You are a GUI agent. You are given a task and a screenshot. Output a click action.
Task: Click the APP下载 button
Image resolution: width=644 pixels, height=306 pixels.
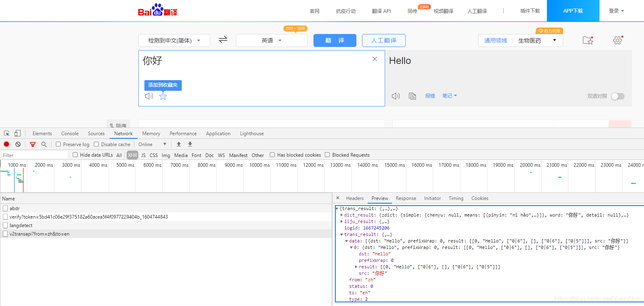[x=573, y=11]
